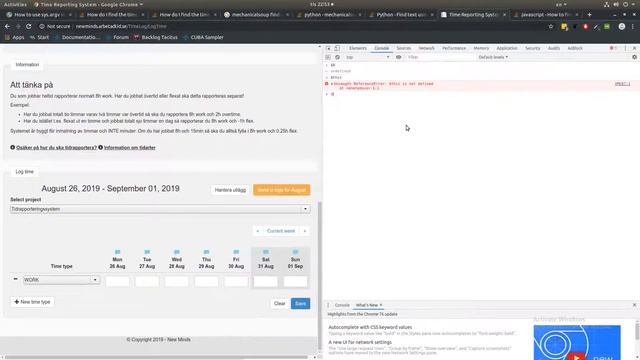Open the What's New drawer tab
640x360 pixels.
coord(367,305)
